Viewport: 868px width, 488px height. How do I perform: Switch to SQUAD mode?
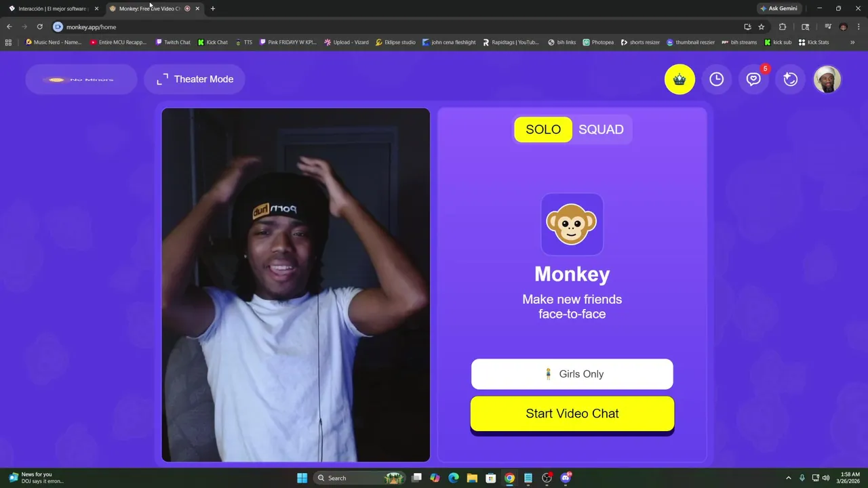(601, 129)
